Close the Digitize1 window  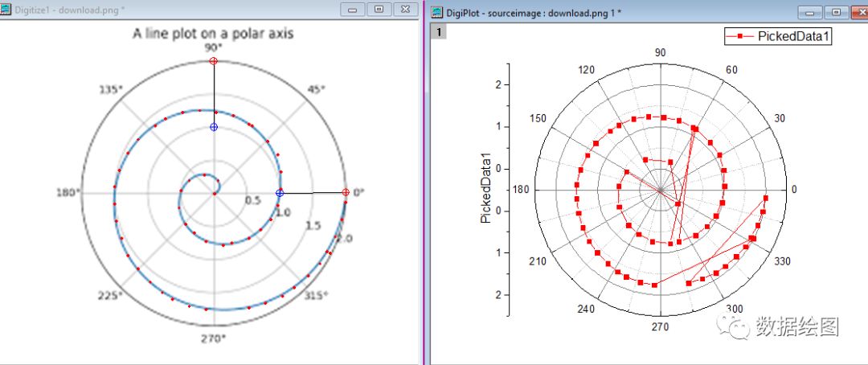pos(406,10)
